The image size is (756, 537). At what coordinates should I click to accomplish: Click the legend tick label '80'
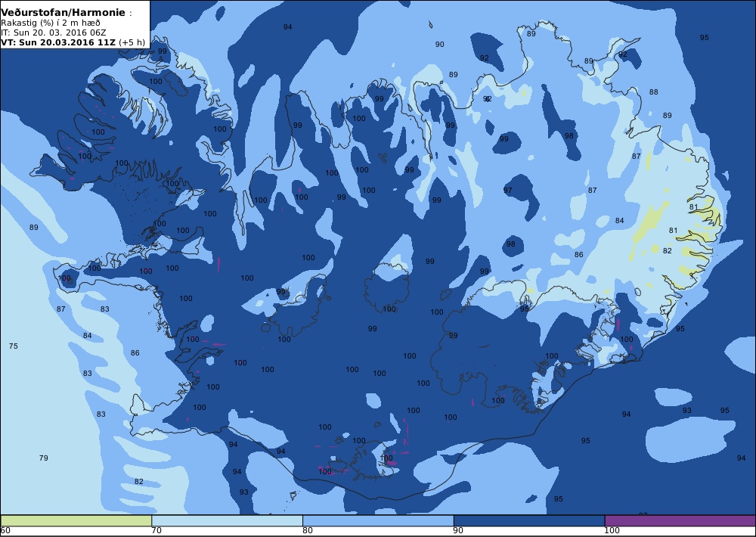(308, 531)
